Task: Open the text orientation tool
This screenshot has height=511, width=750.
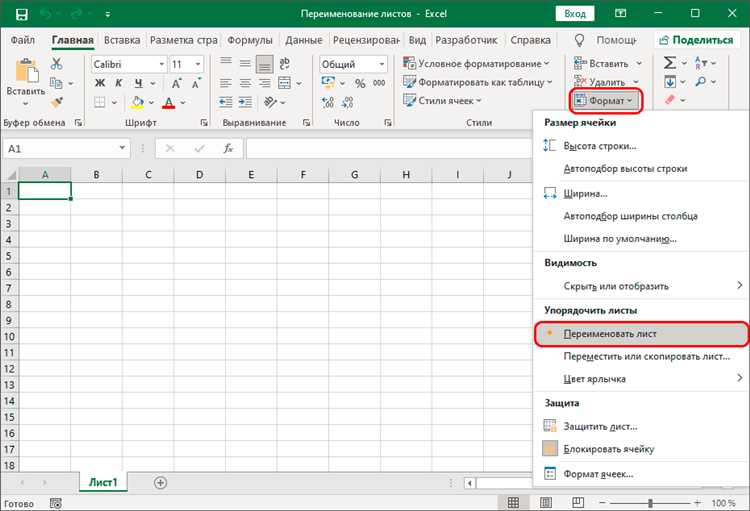Action: 270,102
